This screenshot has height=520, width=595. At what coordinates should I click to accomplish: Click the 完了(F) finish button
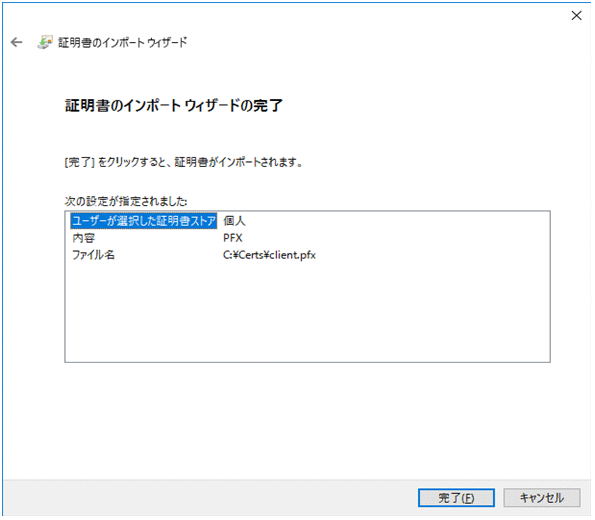(456, 498)
